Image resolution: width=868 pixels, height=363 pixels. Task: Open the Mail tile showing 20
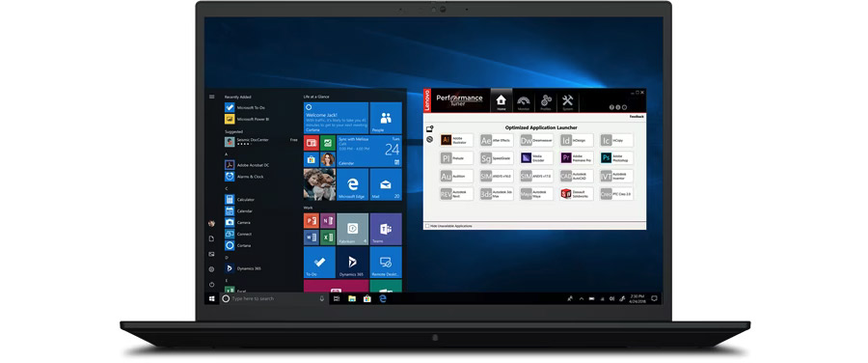[386, 184]
